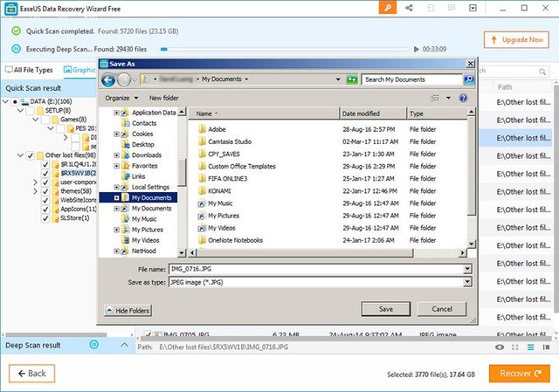This screenshot has width=559, height=392.
Task: Toggle checkbox for $RX5WV1B folder
Action: [45, 173]
